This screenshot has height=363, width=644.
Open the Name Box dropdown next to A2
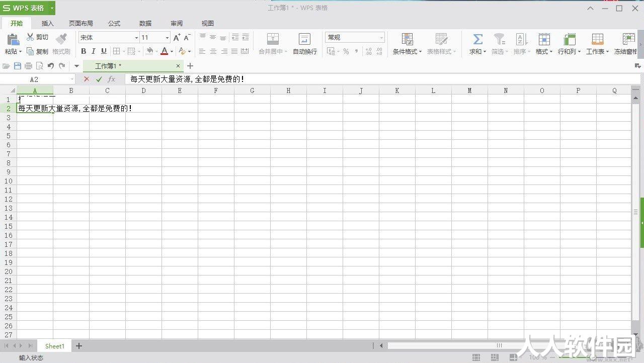point(72,79)
